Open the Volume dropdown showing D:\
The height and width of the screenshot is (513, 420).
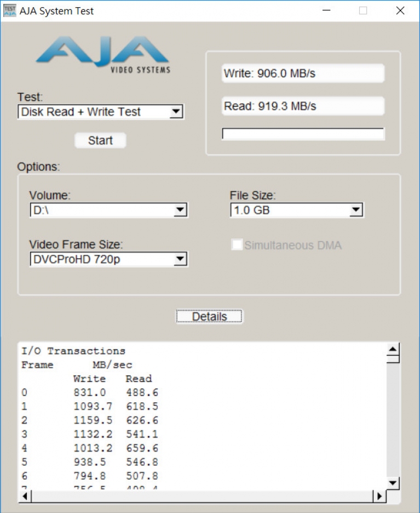108,210
